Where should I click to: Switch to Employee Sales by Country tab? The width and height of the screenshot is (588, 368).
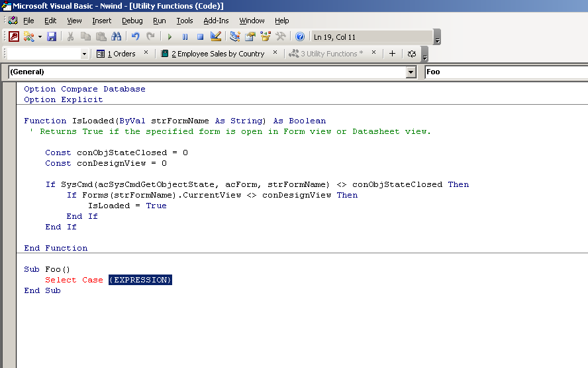click(x=213, y=54)
